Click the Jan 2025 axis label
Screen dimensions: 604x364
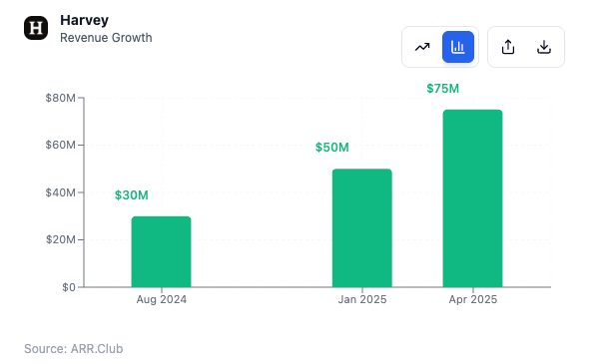tap(362, 299)
